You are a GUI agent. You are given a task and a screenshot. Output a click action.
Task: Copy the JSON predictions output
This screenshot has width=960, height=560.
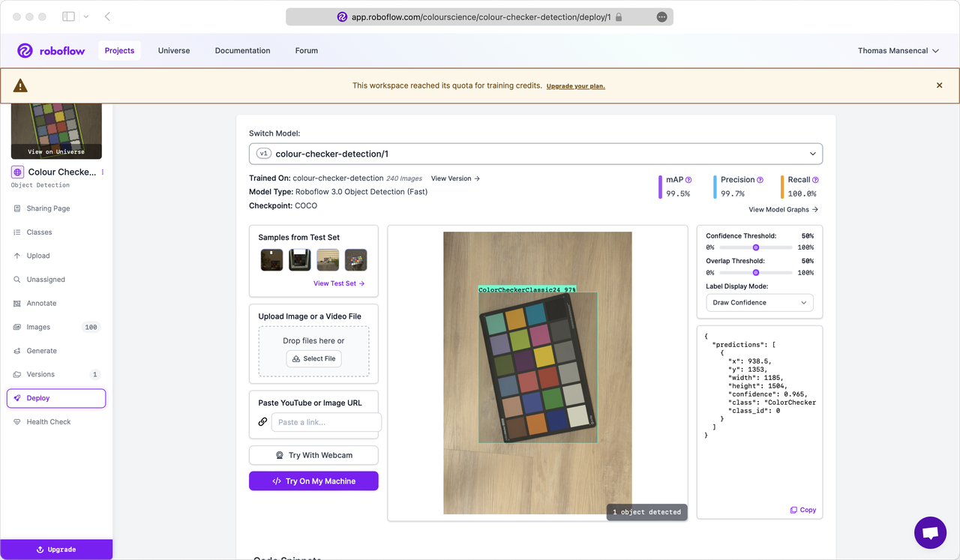[802, 510]
